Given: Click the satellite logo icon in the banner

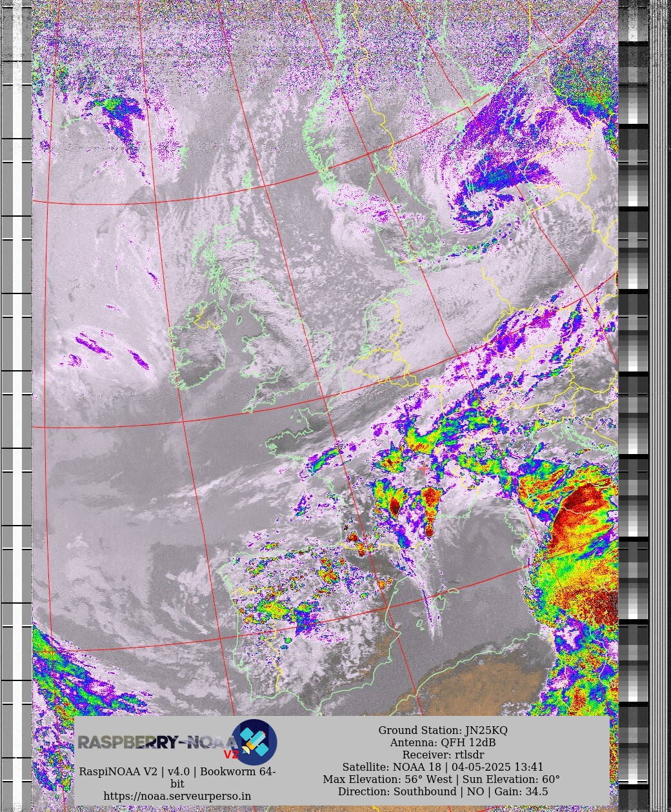Looking at the screenshot, I should [254, 742].
